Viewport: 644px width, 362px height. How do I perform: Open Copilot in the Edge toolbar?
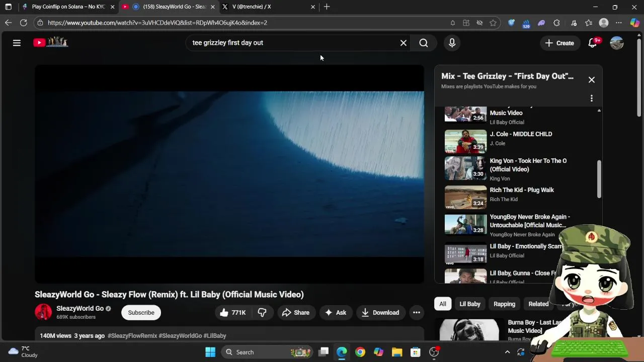pyautogui.click(x=634, y=23)
